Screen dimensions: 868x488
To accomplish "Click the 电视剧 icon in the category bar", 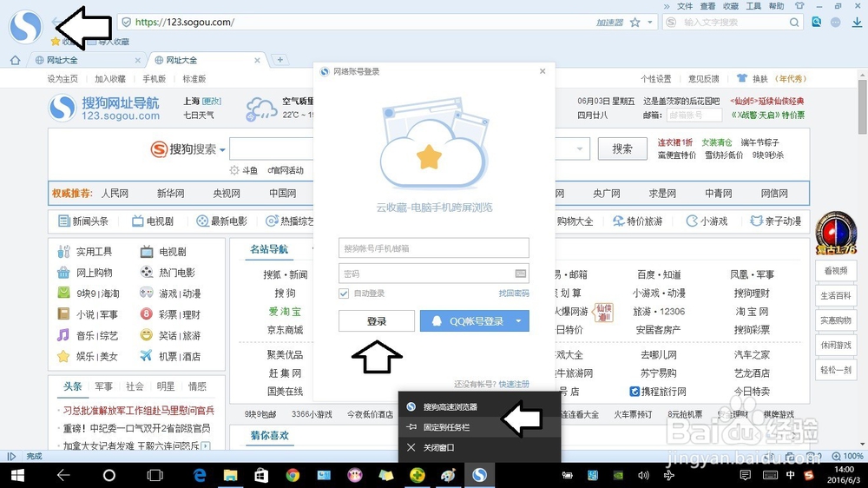I will click(137, 221).
